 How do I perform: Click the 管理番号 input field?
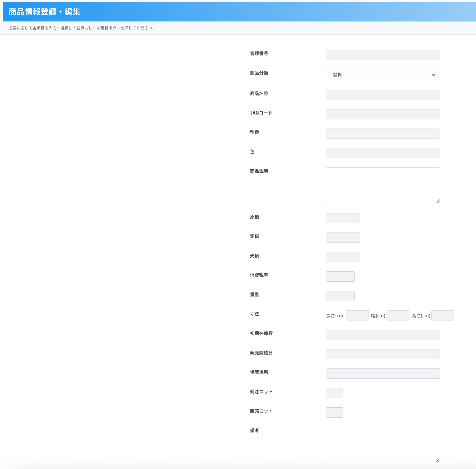[383, 55]
